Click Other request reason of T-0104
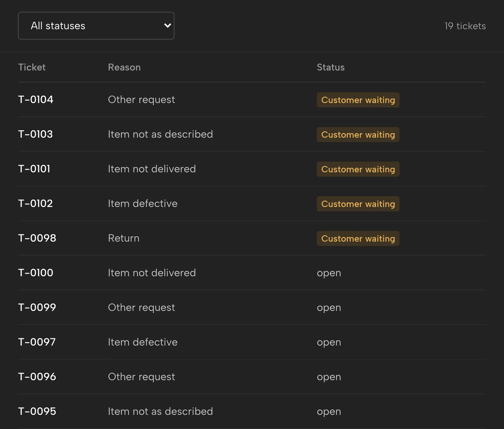 coord(142,100)
